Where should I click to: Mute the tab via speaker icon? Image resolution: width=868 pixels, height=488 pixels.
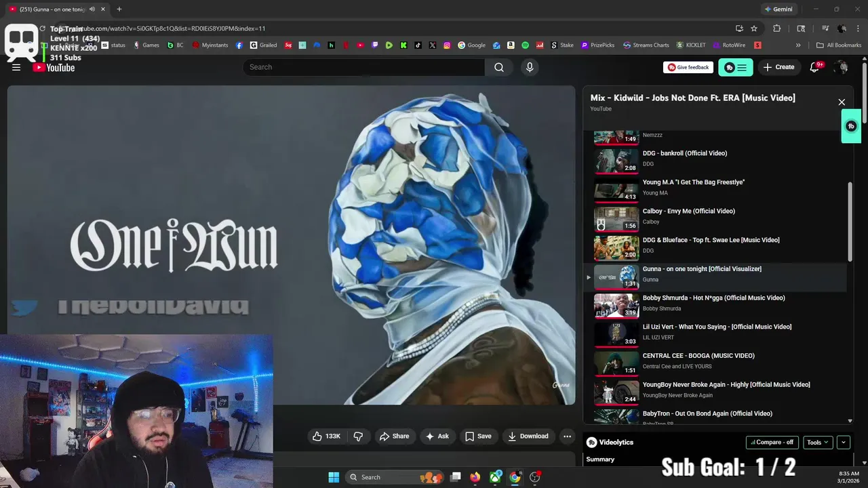point(92,9)
